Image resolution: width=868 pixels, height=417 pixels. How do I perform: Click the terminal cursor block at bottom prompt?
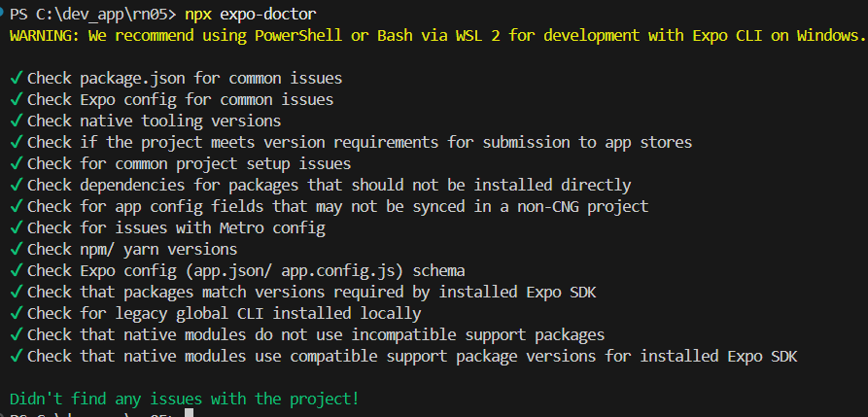(189, 413)
